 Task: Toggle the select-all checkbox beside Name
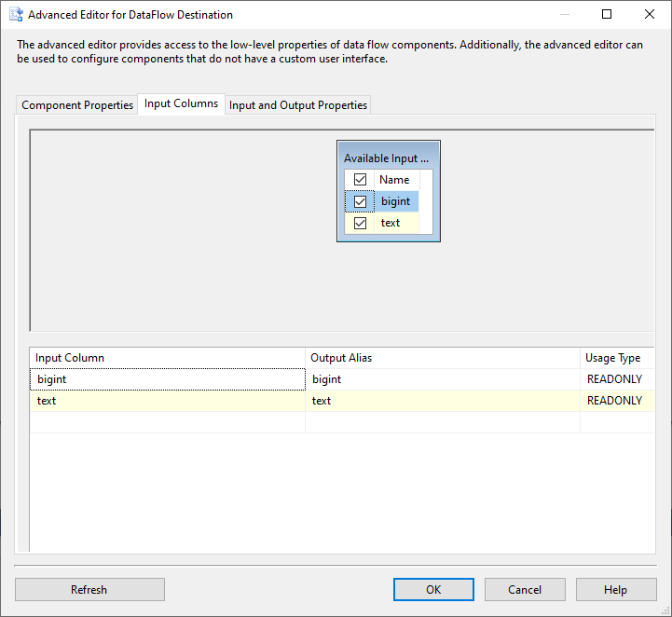[360, 180]
